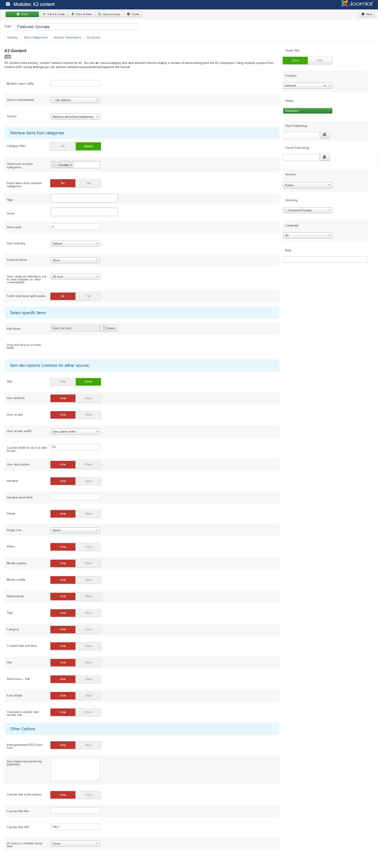Screen dimensions: 378x868
Task: Click the Joomla logo in the header
Action: 357,4
